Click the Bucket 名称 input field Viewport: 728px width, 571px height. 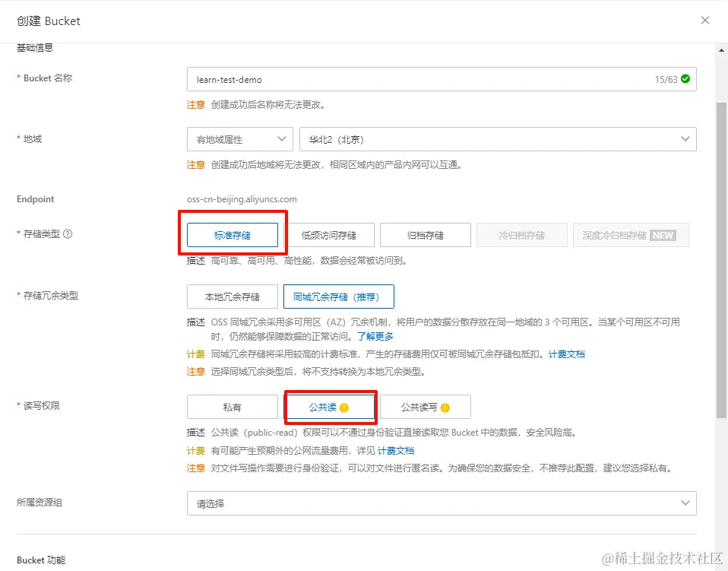point(441,79)
